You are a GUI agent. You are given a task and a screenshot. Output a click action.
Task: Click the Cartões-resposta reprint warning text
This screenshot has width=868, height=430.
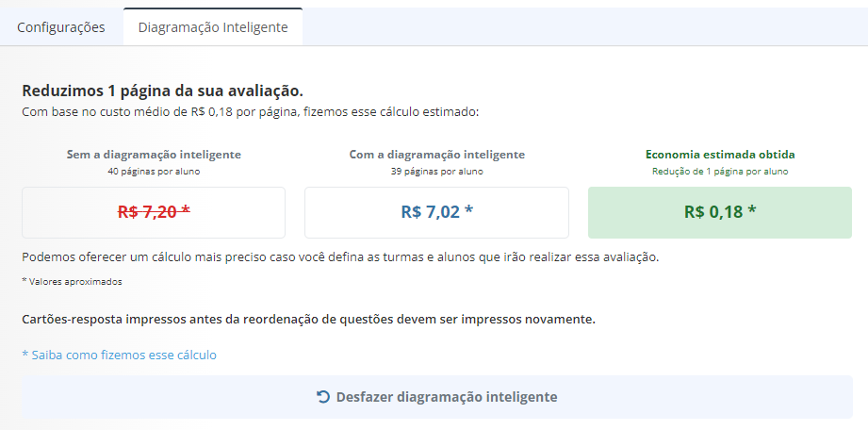[309, 320]
